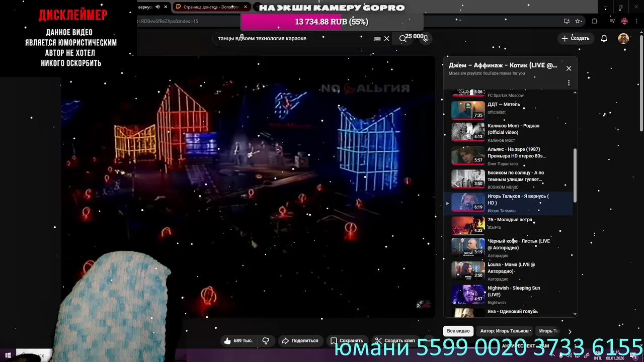Bookmark this page with star icon
This screenshot has height=362, width=644.
579,21
